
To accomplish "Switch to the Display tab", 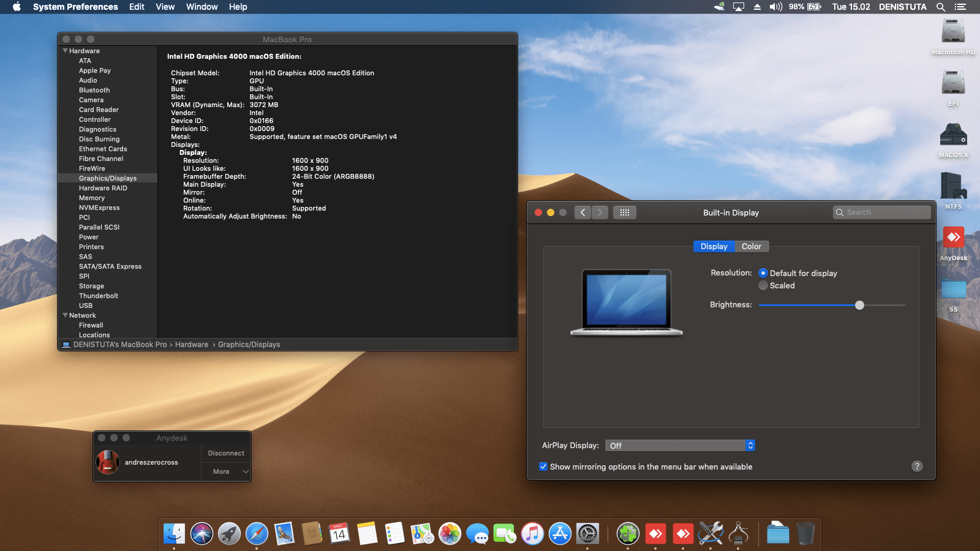I will pyautogui.click(x=714, y=246).
